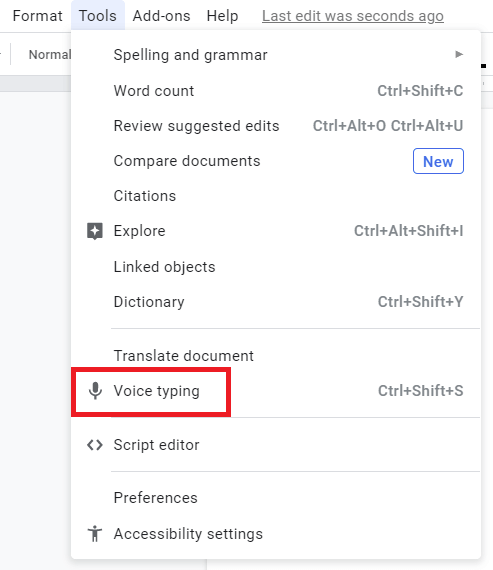Viewport: 493px width, 570px height.
Task: Click the Voice typing microphone icon
Action: point(95,391)
